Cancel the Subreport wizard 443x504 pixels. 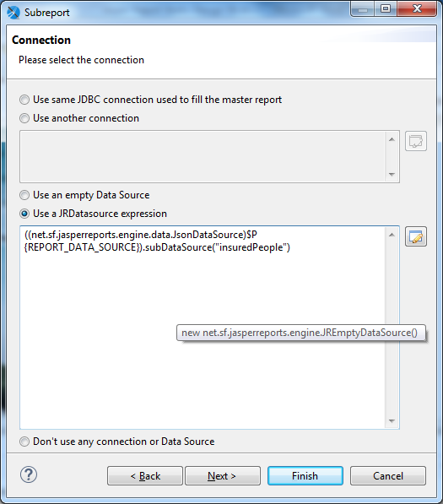388,475
